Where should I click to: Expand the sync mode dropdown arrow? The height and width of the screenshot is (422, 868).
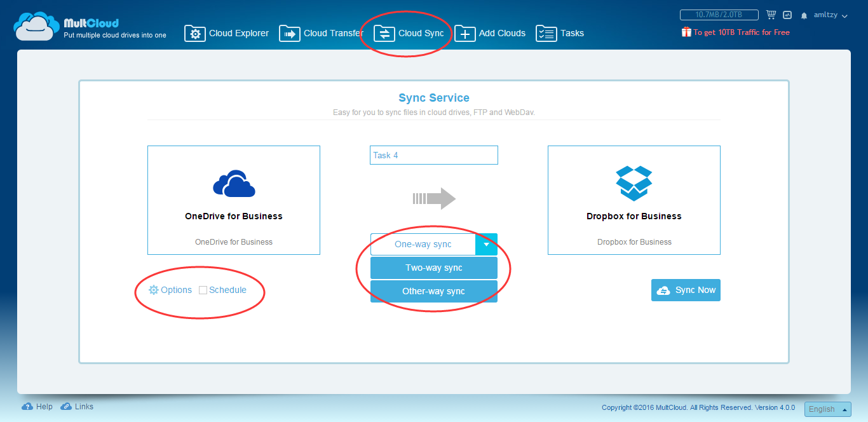click(486, 244)
